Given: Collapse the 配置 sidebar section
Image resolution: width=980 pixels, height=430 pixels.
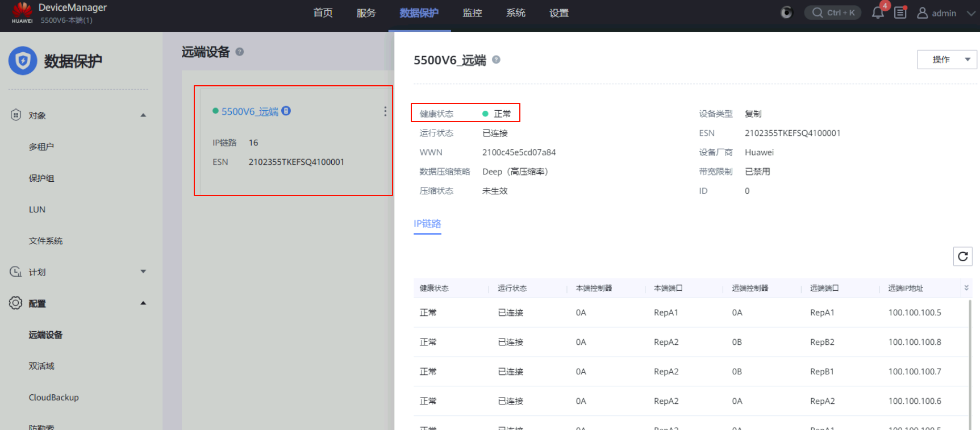Looking at the screenshot, I should click(143, 303).
